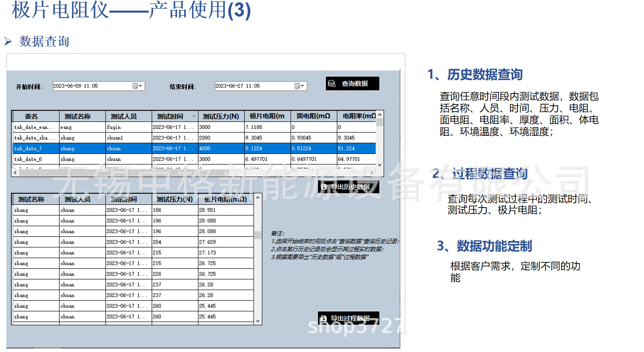The width and height of the screenshot is (644, 352).
Task: Click history table scroll left arrow
Action: coord(15,172)
